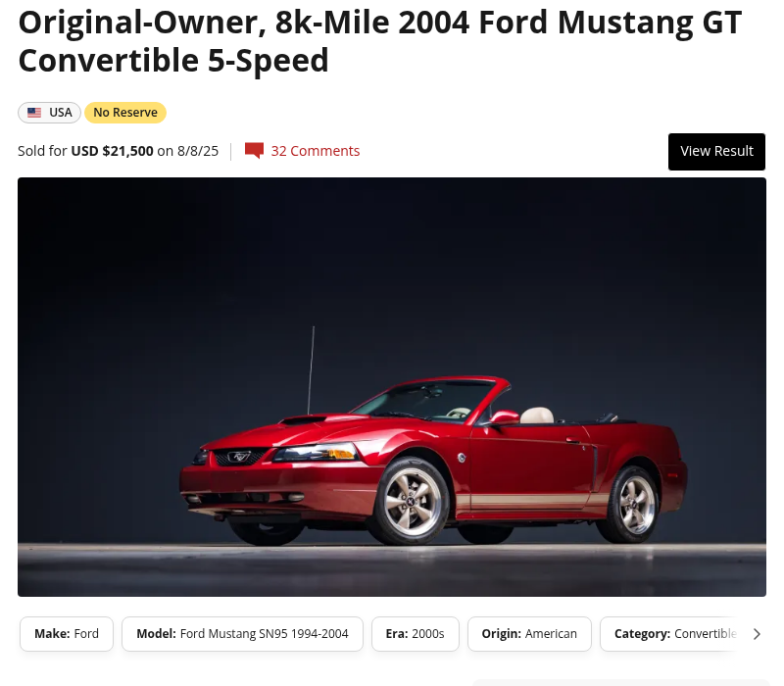Click the Mustang pony grille emblem in photo
Screen dimensions: 784x686
[x=239, y=457]
